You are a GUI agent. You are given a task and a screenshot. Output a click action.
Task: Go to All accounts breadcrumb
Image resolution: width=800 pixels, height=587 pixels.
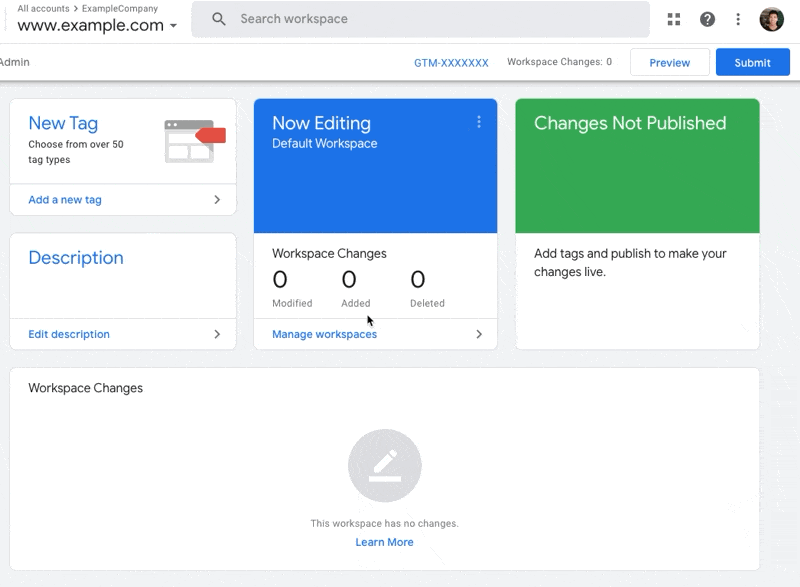pyautogui.click(x=43, y=8)
